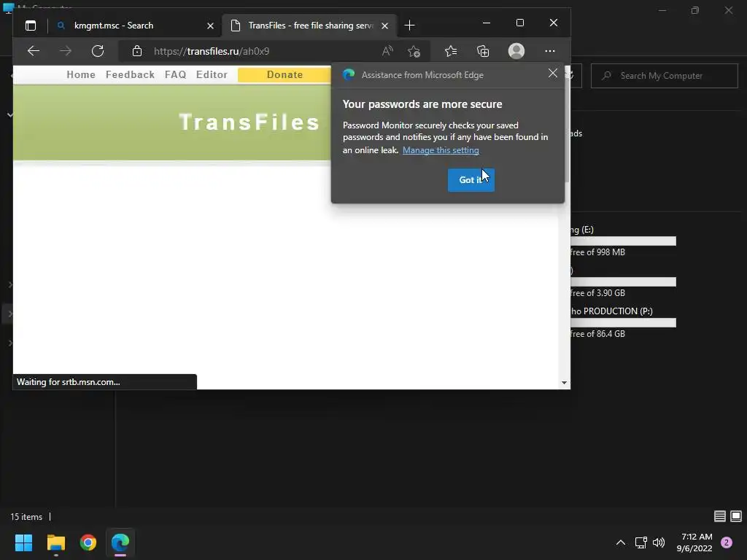747x560 pixels.
Task: Click Search My Computer field
Action: point(664,76)
